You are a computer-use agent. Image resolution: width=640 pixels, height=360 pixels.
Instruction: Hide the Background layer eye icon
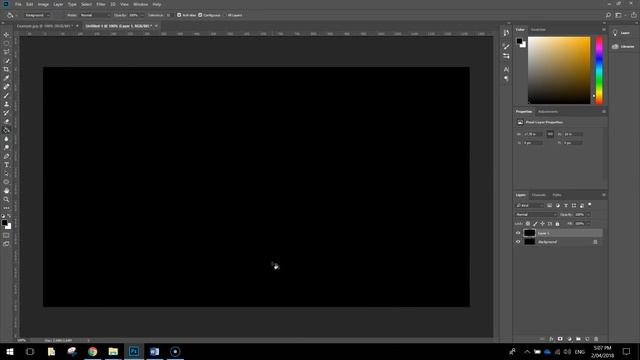click(x=518, y=242)
